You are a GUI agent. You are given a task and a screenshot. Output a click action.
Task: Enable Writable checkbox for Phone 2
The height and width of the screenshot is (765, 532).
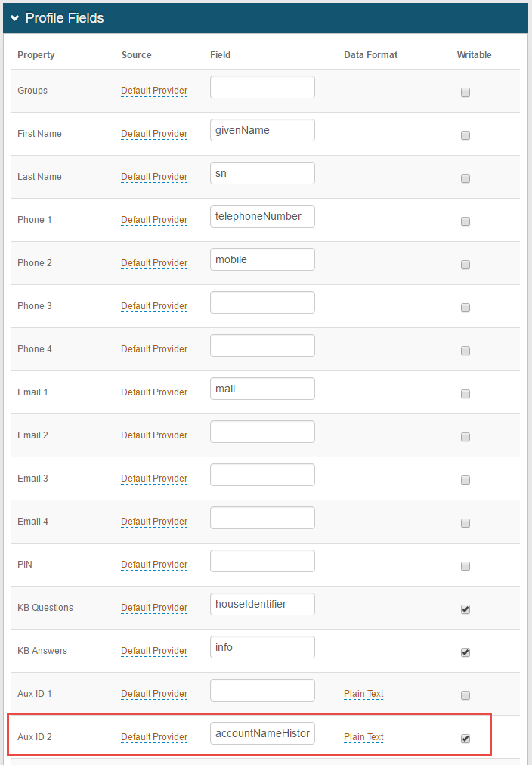click(x=466, y=265)
